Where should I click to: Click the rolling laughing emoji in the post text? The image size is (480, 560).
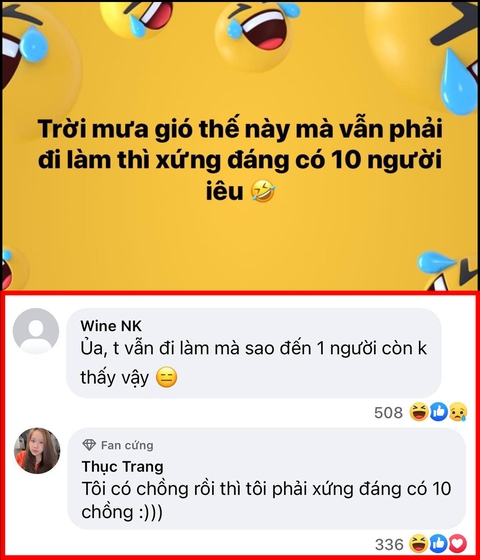point(263,190)
